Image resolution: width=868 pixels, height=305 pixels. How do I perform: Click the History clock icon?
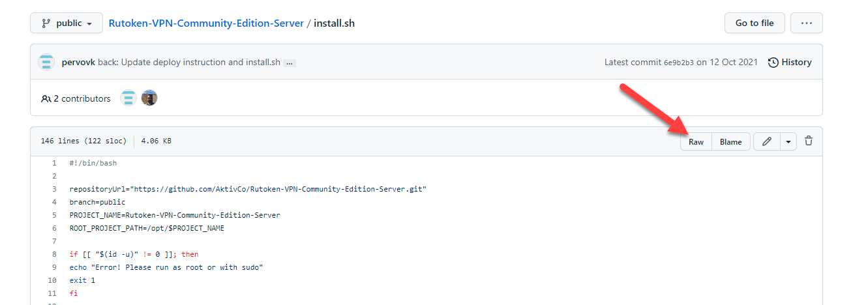coord(773,63)
